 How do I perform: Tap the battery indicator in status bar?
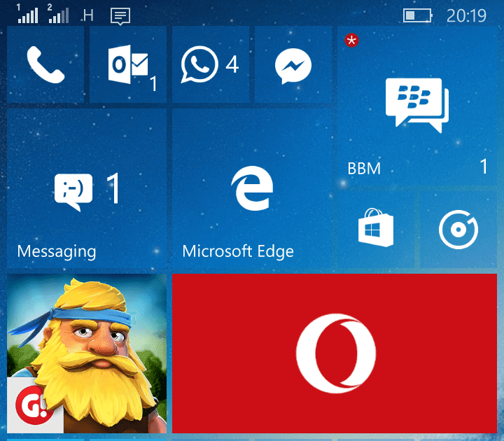tap(417, 15)
